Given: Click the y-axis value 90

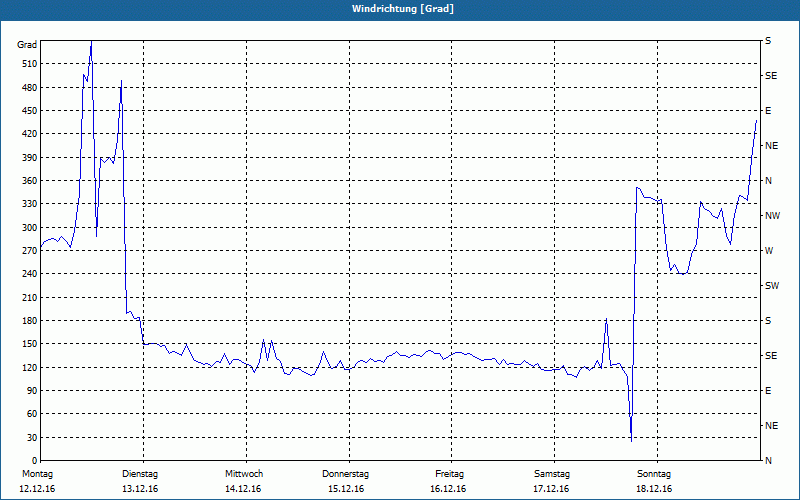Looking at the screenshot, I should pyautogui.click(x=32, y=391).
